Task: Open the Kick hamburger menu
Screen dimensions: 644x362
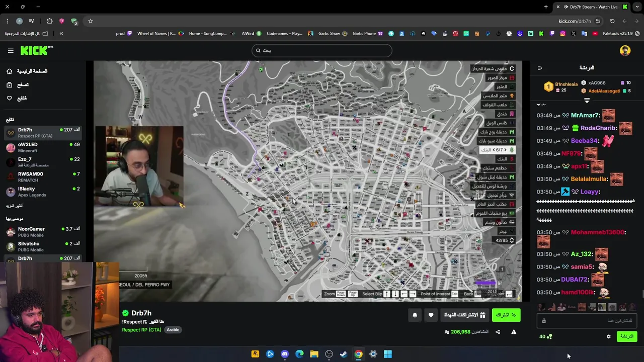Action: 11,51
